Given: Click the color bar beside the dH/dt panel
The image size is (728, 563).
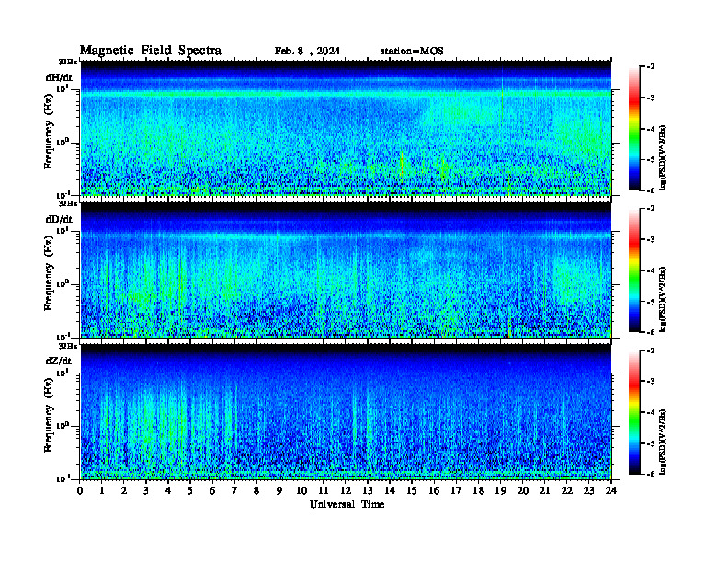Looking at the screenshot, I should [x=633, y=128].
